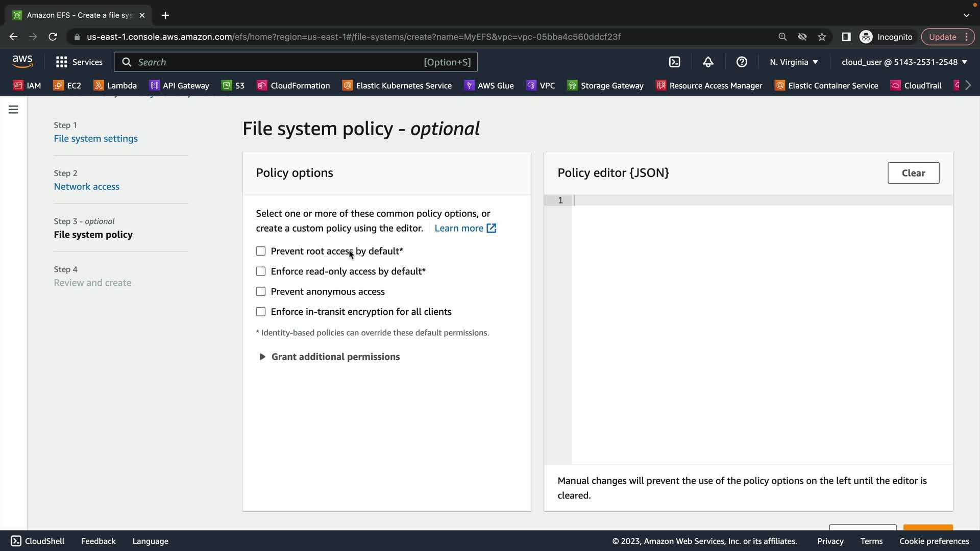Open the S3 bookmark shortcut
The height and width of the screenshot is (551, 980).
[x=233, y=85]
